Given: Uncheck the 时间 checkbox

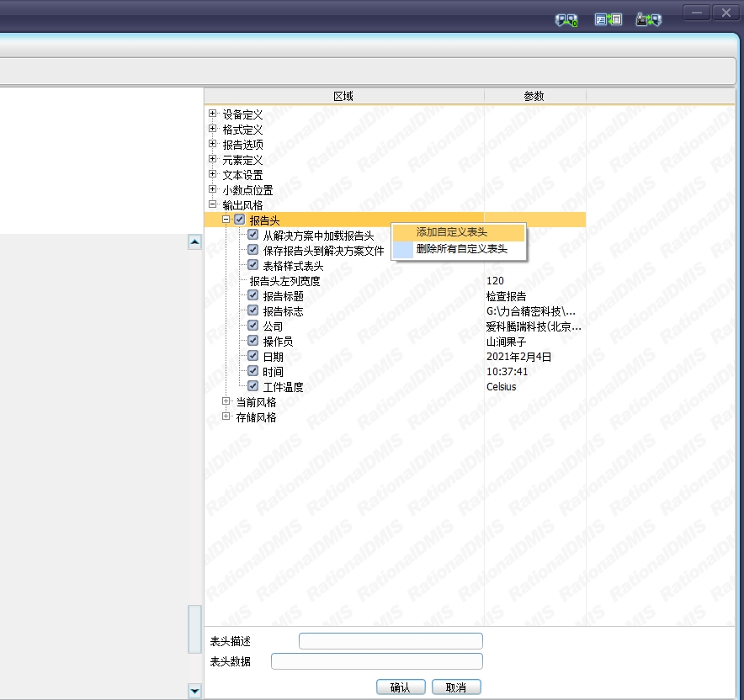Looking at the screenshot, I should (252, 371).
